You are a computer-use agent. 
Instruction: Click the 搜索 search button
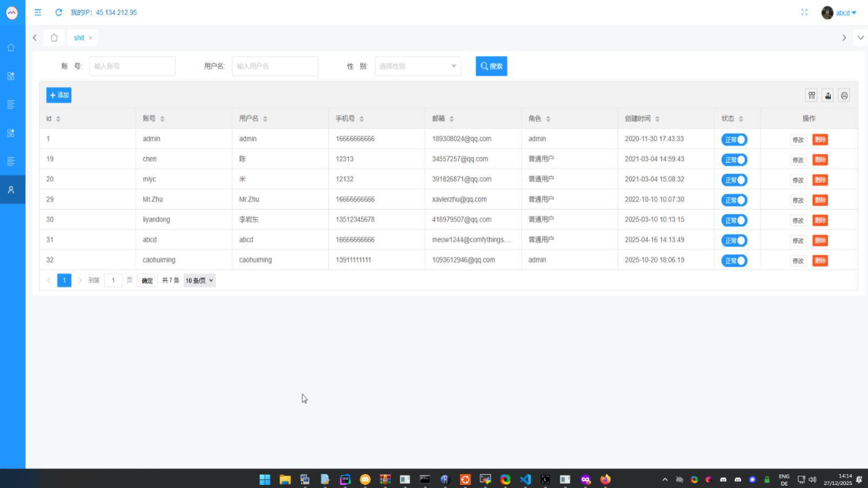point(491,66)
